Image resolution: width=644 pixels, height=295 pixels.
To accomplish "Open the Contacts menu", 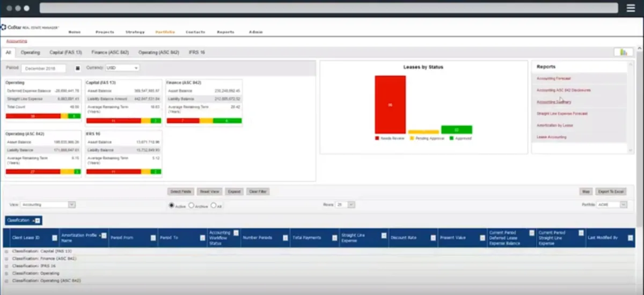I will point(195,32).
